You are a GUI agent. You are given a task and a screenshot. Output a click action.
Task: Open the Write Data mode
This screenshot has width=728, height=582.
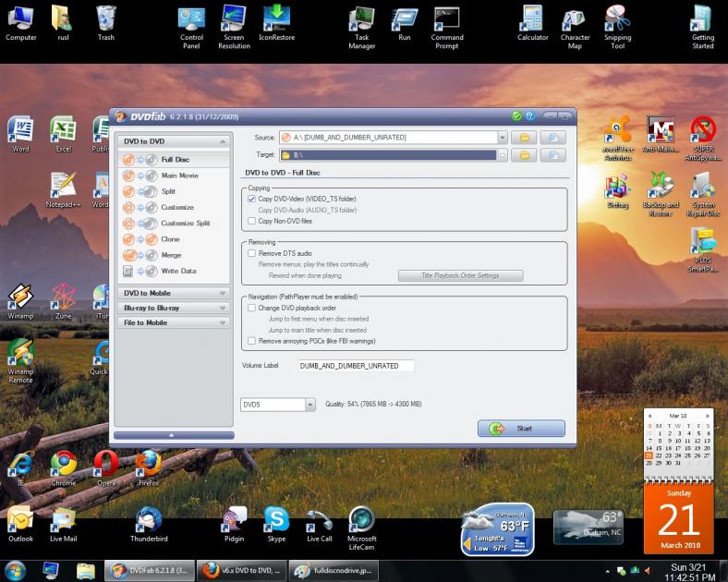point(177,271)
